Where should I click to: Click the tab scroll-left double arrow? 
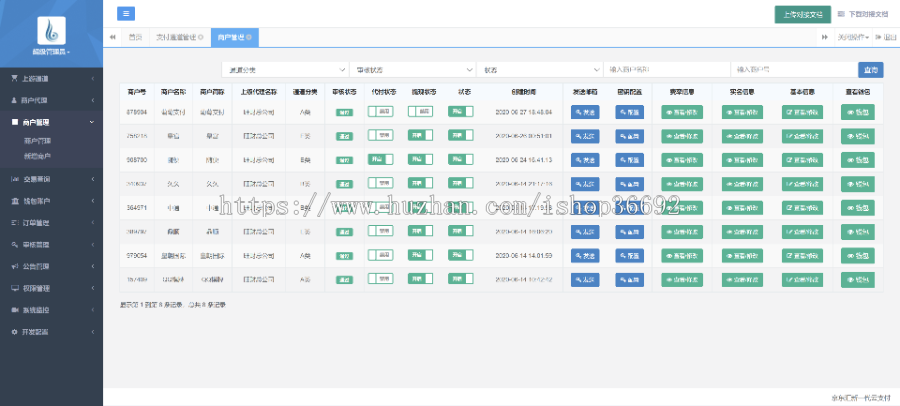coord(112,37)
